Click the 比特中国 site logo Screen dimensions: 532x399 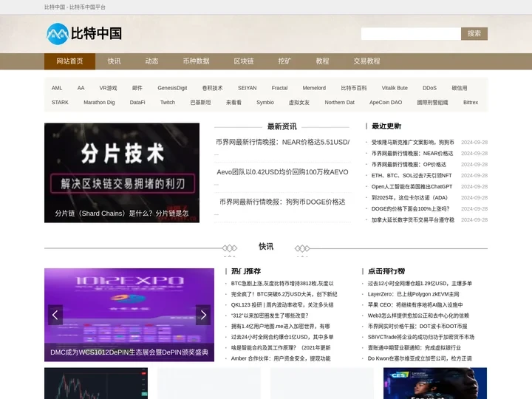point(83,33)
